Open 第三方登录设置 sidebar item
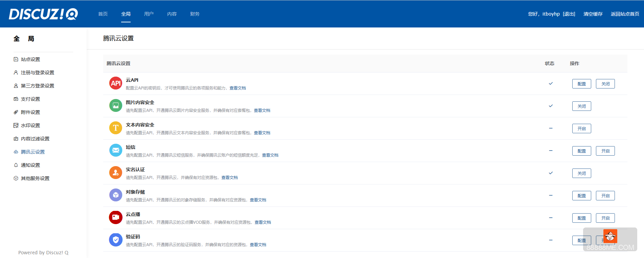644x258 pixels. coord(38,86)
